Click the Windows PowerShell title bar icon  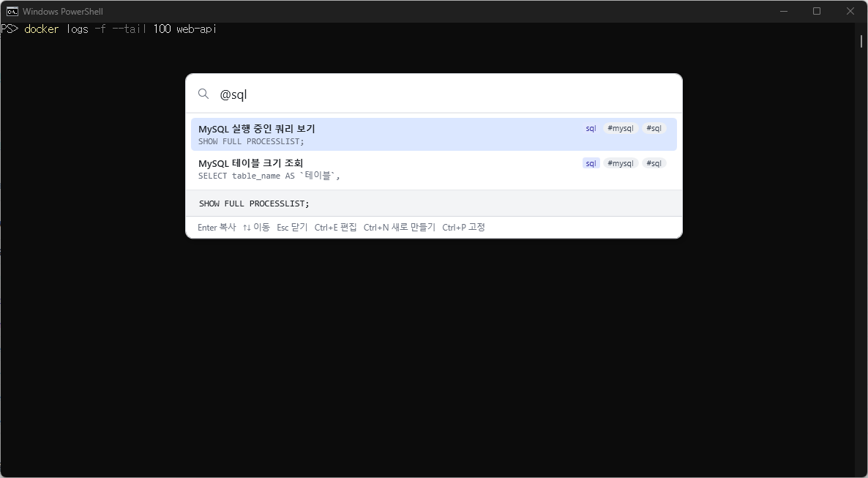pyautogui.click(x=12, y=11)
